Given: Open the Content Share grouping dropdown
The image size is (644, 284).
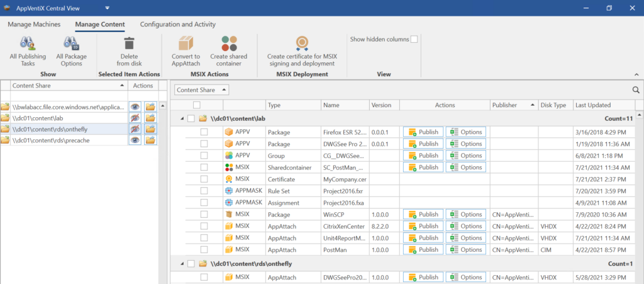Looking at the screenshot, I should (201, 90).
